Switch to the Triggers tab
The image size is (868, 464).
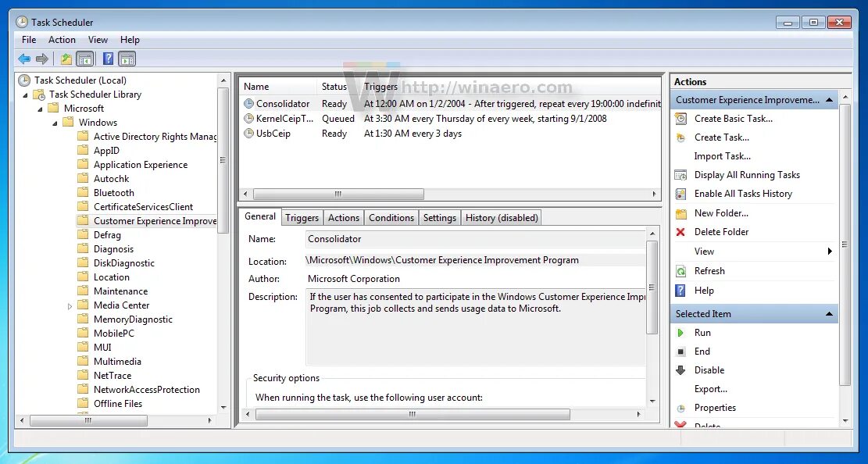(x=302, y=218)
